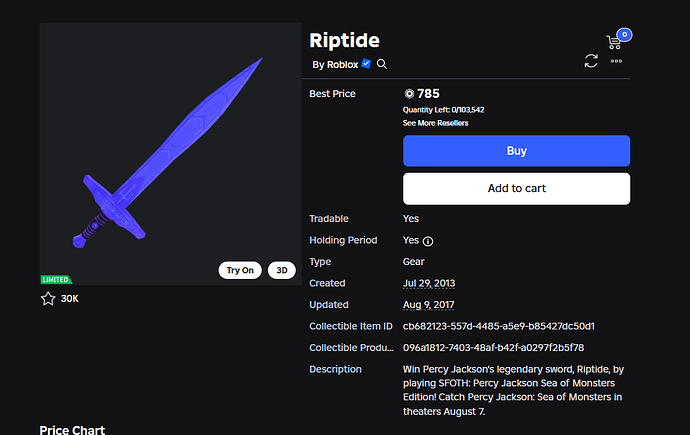Buy Riptide with the Buy button
Image resolution: width=690 pixels, height=435 pixels.
[516, 151]
